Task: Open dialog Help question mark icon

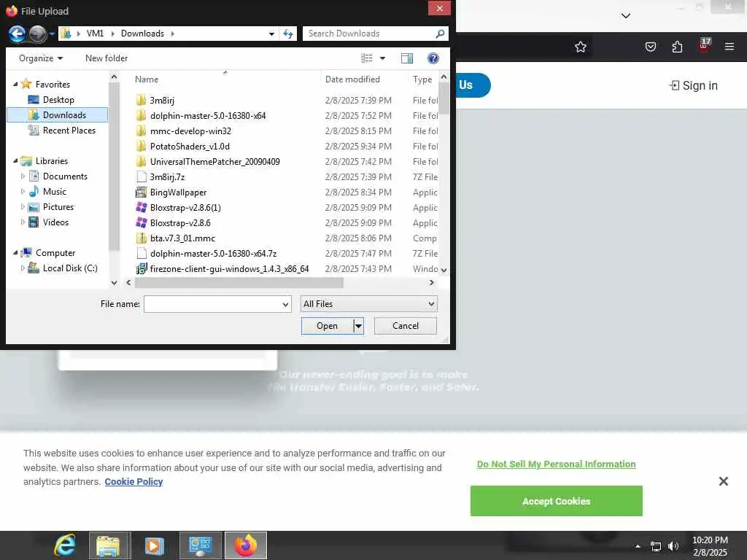Action: (x=433, y=58)
